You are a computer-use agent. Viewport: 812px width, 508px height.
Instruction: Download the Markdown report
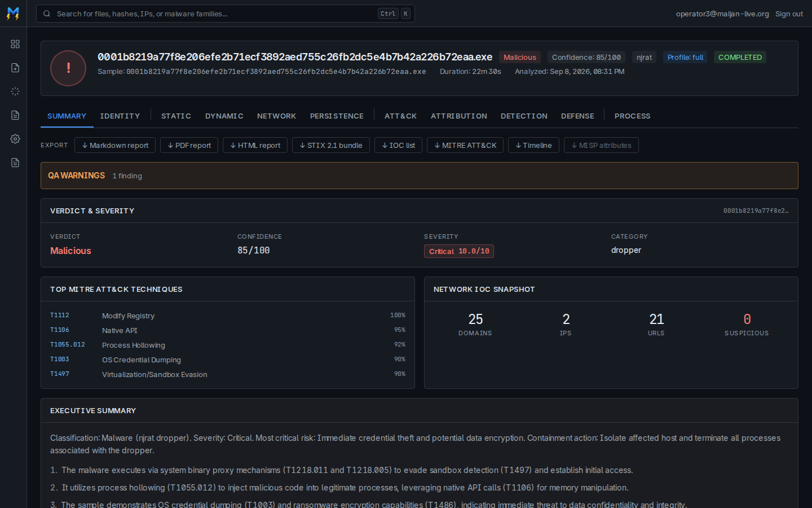[x=115, y=145]
